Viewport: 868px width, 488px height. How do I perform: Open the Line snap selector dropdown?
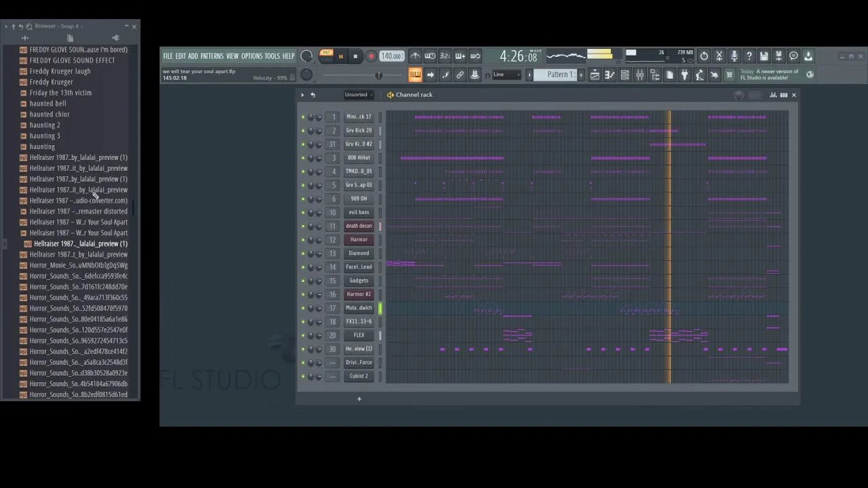(x=507, y=75)
